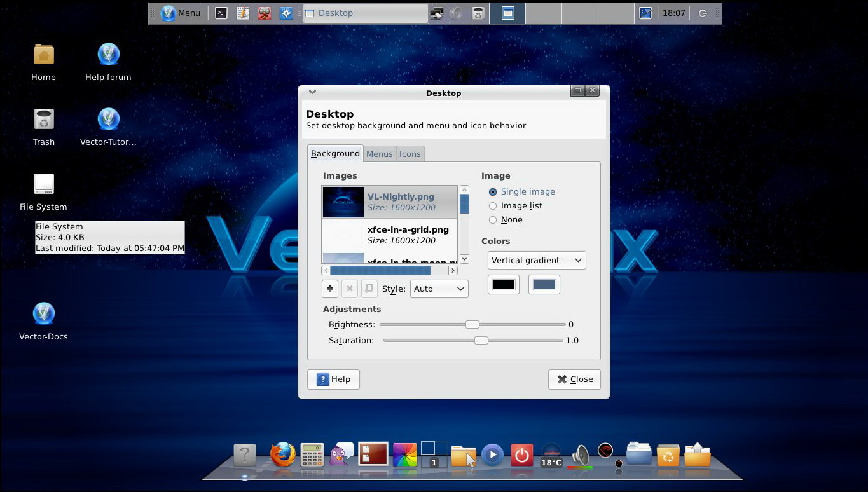This screenshot has width=868, height=492.
Task: Click the 18°C temperature dock applet
Action: click(551, 455)
